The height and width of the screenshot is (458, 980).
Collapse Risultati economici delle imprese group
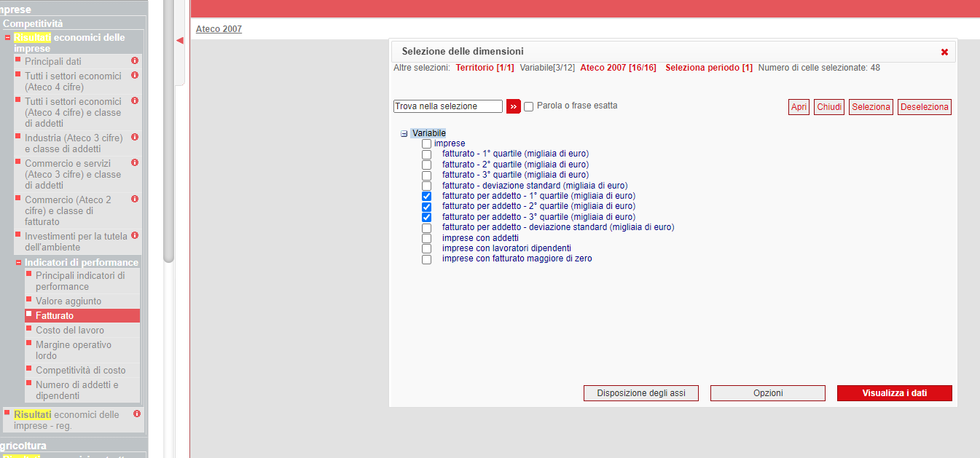7,38
